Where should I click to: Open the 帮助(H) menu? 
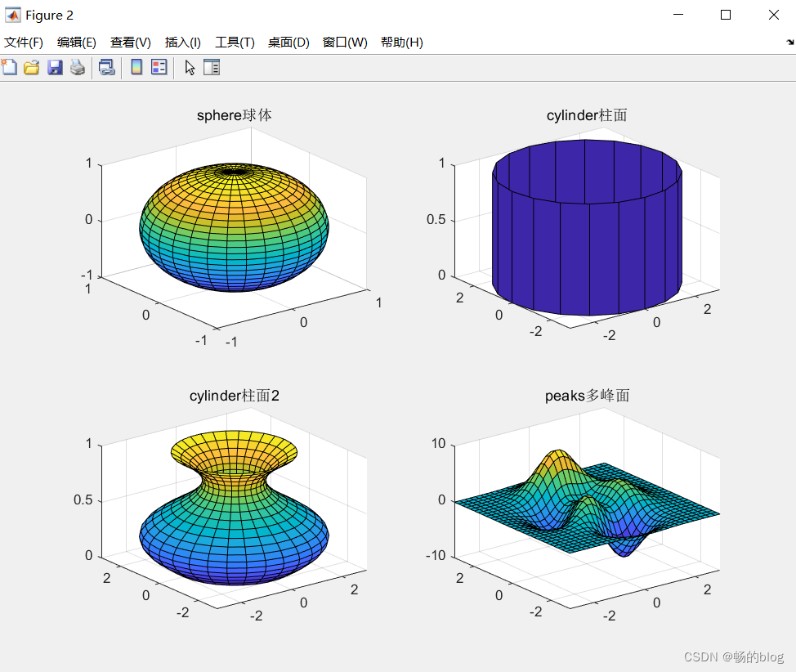pyautogui.click(x=401, y=43)
